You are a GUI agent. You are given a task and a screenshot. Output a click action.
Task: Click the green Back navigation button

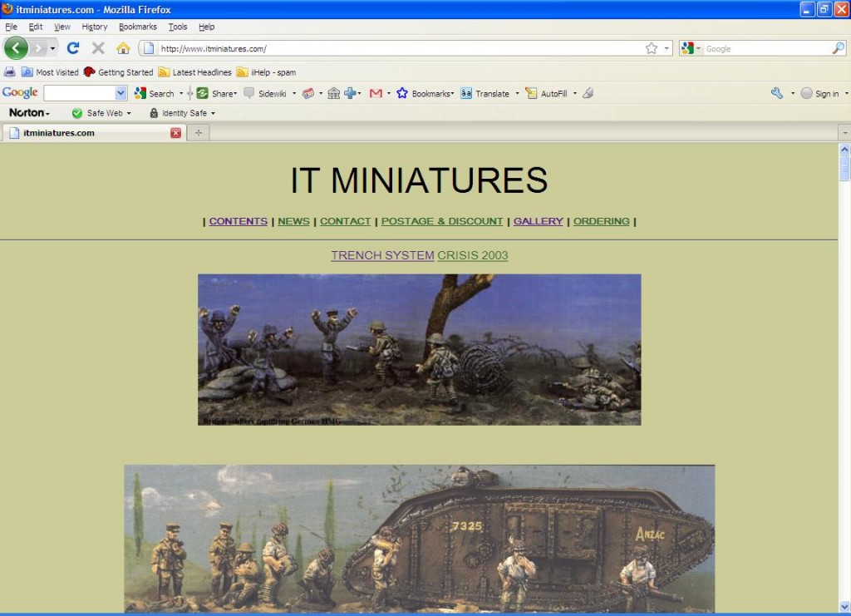click(16, 48)
